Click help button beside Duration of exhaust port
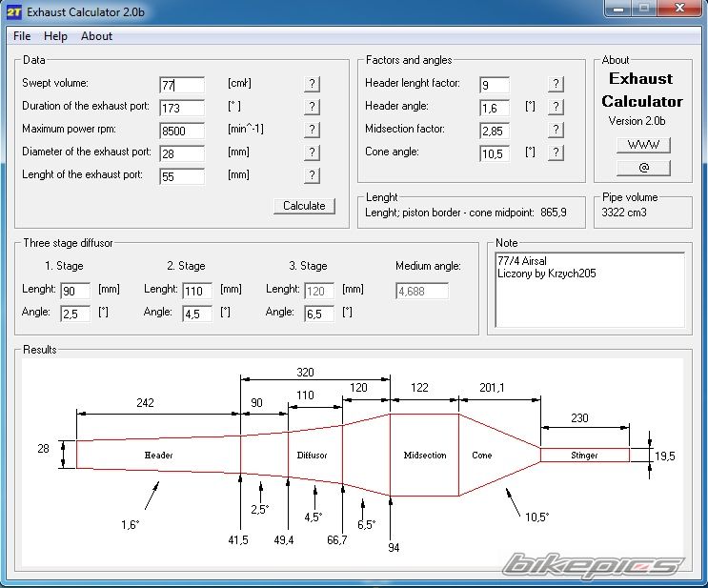This screenshot has width=708, height=588. point(312,107)
